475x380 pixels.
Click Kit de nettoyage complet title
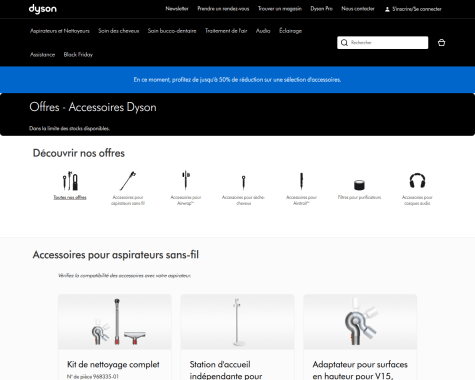[113, 364]
